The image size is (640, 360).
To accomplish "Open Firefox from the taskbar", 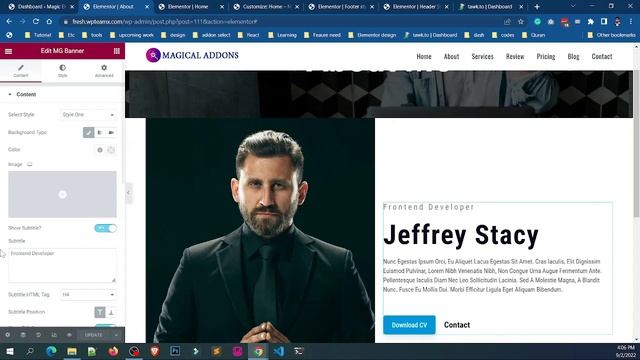I will [x=113, y=351].
